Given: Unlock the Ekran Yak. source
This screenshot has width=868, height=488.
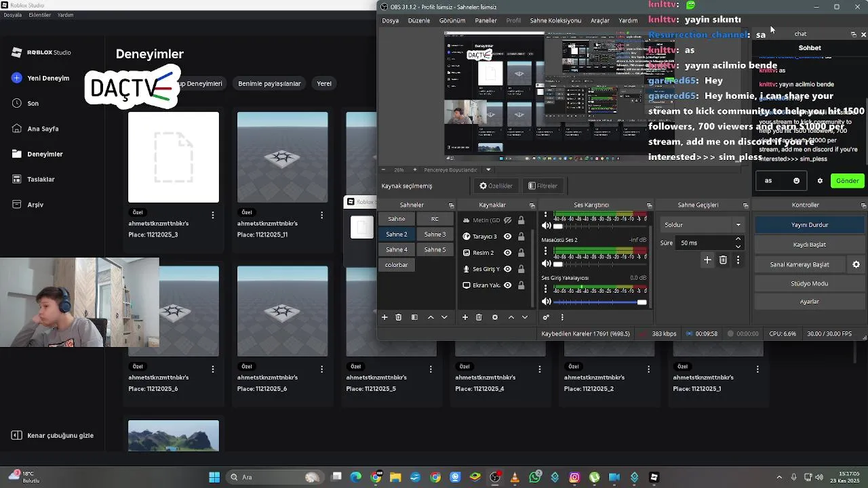Looking at the screenshot, I should point(521,285).
